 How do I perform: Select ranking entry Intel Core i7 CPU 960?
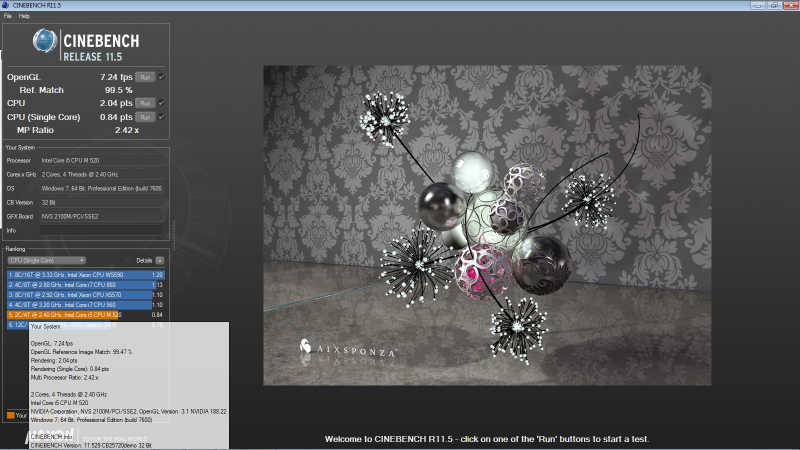tap(86, 305)
